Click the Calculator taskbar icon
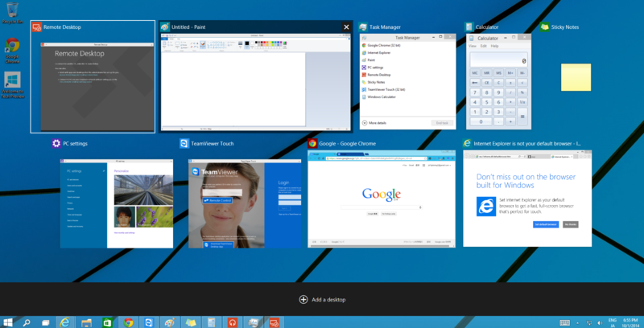Viewport: 644px width, 328px height. pyautogui.click(x=212, y=322)
